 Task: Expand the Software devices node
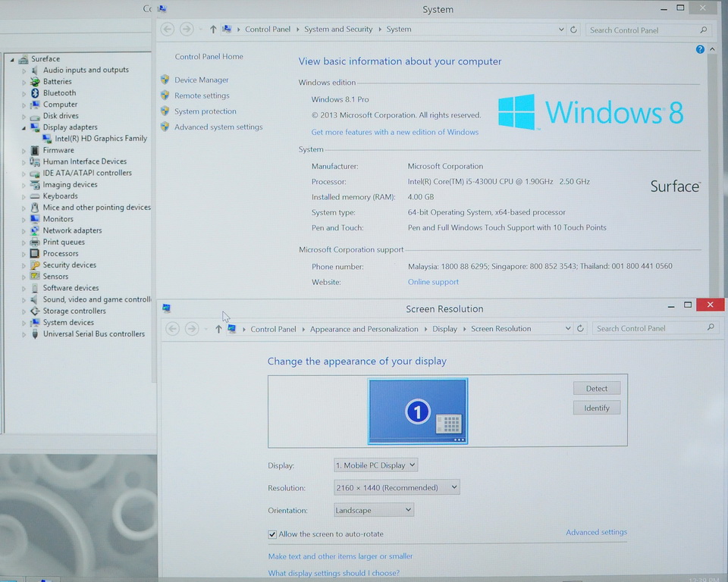pyautogui.click(x=24, y=288)
